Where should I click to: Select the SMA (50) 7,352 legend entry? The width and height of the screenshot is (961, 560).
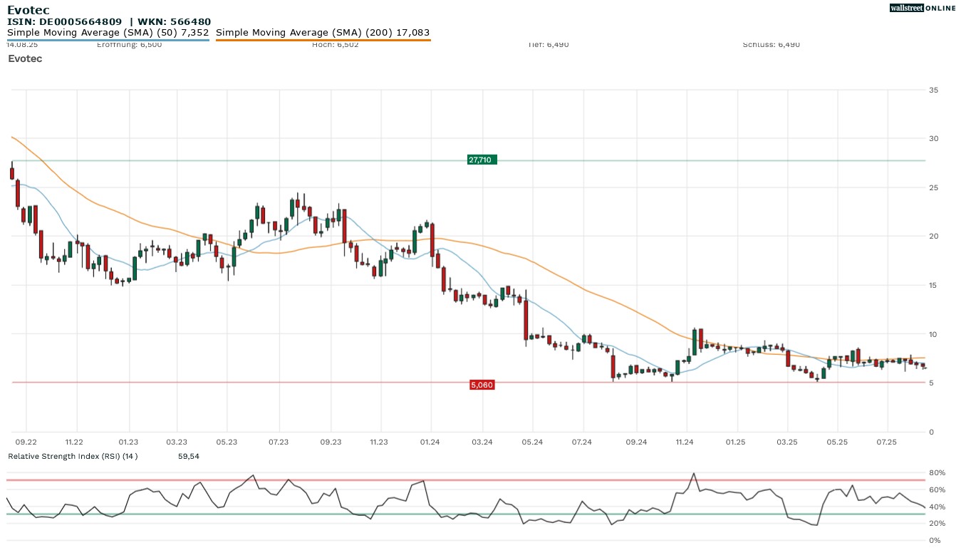coord(108,33)
